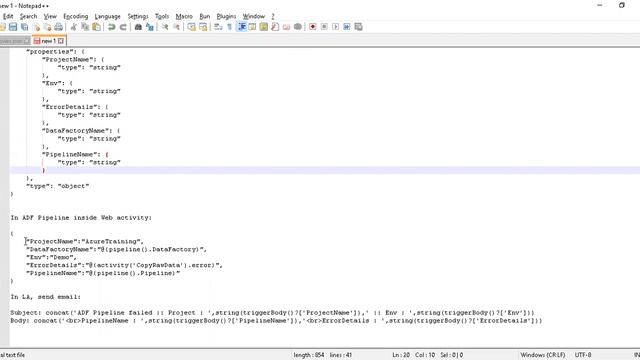Image resolution: width=640 pixels, height=360 pixels.
Task: Open the Replace dialog toolbar icon
Action: [150, 27]
